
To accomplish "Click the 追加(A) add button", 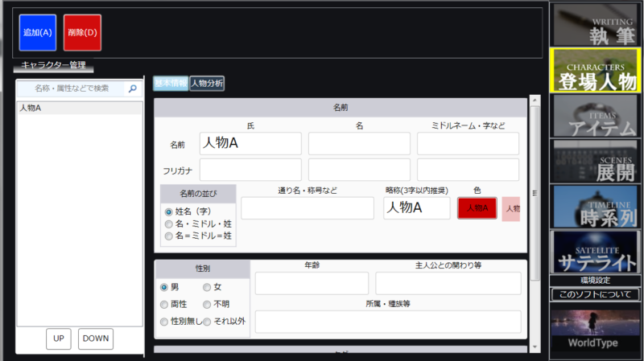I will click(38, 33).
